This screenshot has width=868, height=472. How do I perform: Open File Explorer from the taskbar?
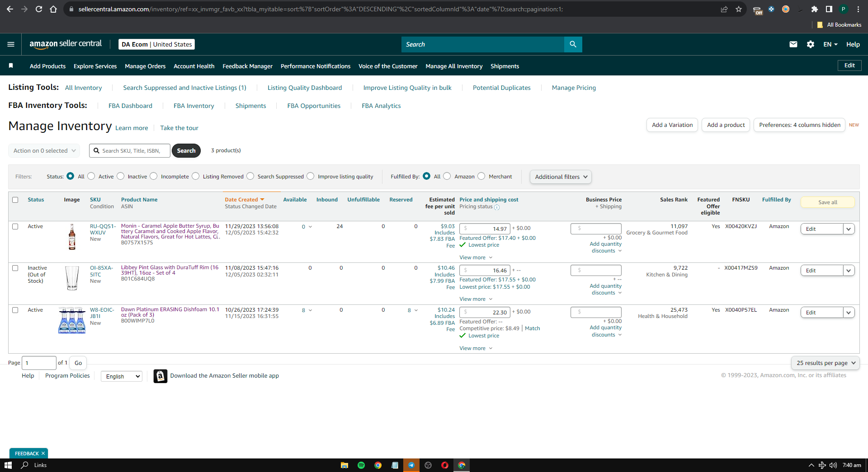(x=344, y=465)
